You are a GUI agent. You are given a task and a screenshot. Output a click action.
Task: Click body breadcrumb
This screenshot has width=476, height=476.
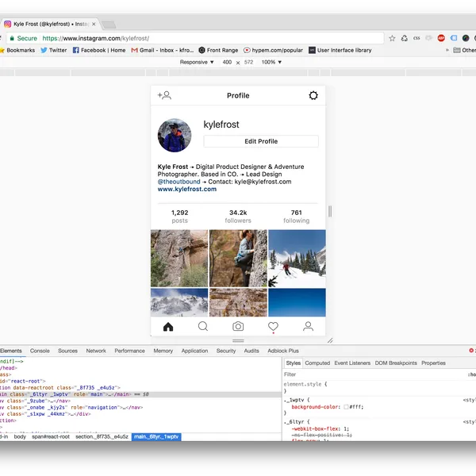click(20, 437)
